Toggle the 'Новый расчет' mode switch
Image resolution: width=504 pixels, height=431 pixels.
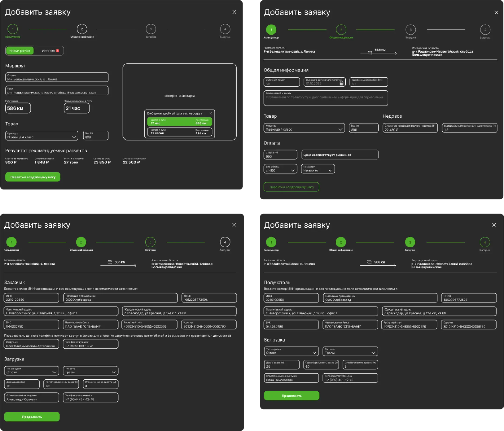20,51
